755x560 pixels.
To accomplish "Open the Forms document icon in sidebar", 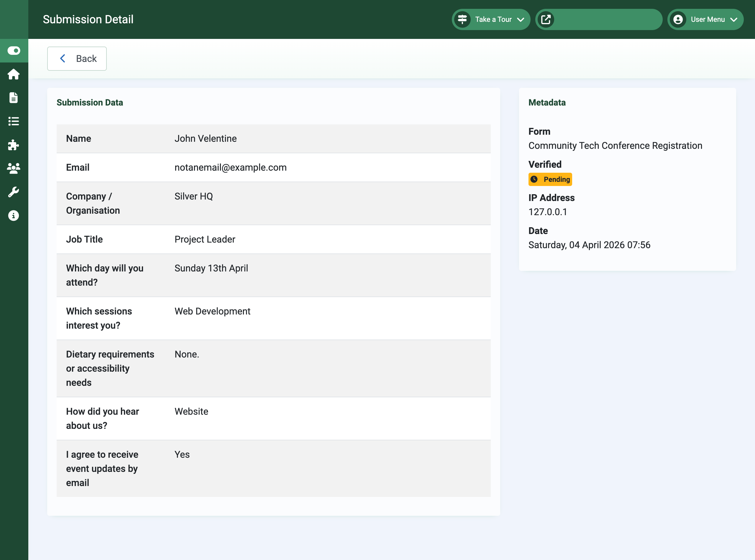I will [14, 98].
